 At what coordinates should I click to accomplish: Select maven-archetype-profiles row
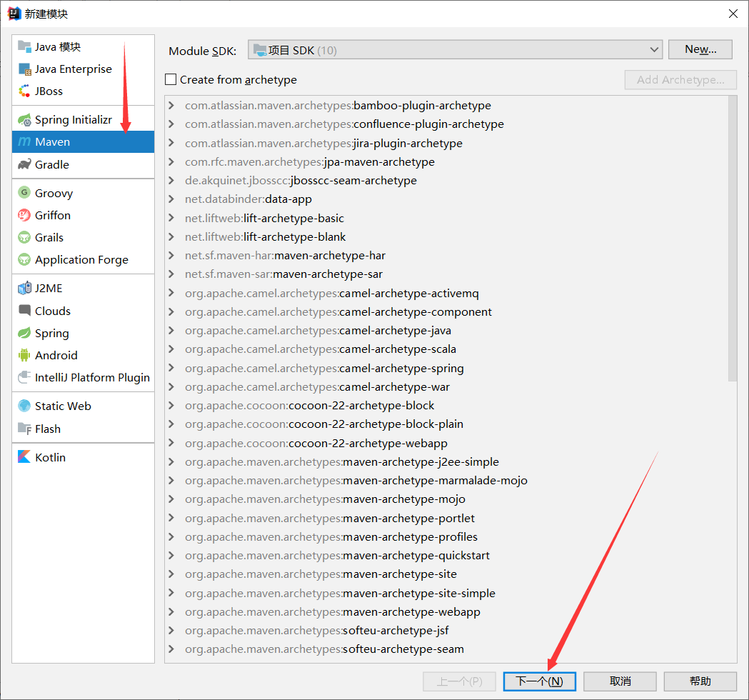tap(446, 536)
